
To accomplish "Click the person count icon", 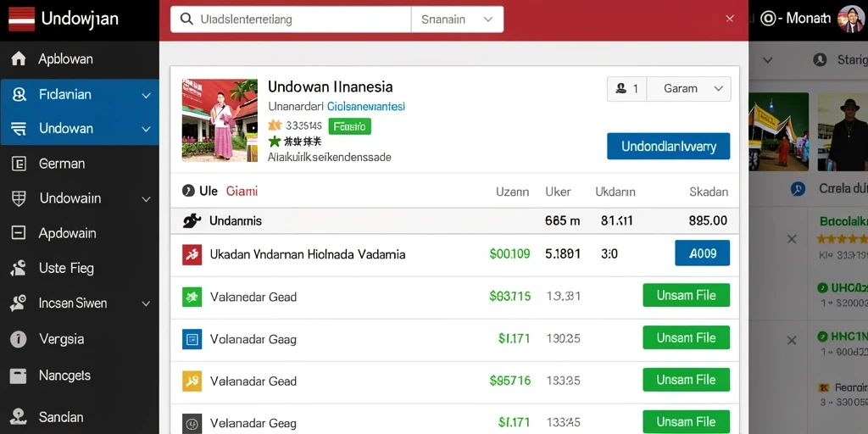I will click(x=621, y=88).
